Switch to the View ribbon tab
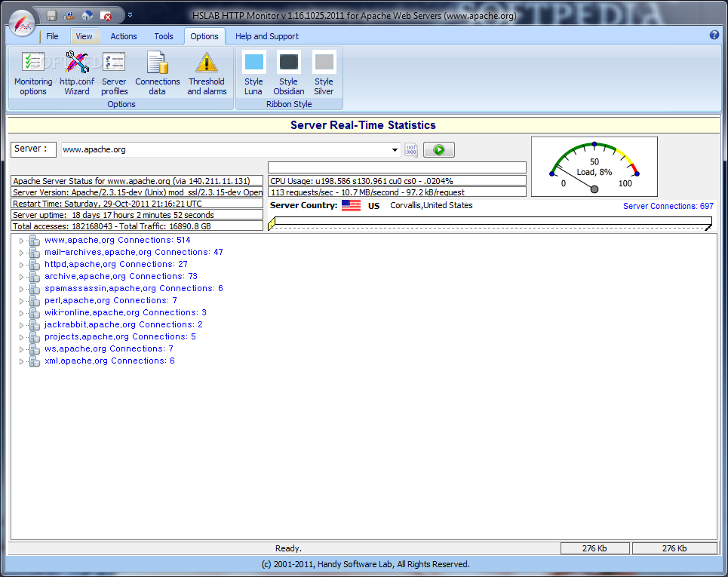 (84, 36)
